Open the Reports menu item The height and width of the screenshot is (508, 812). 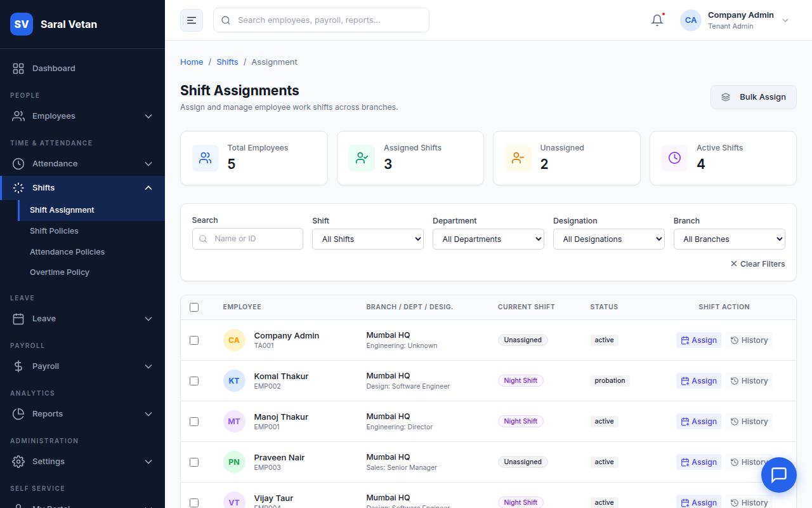coord(82,414)
